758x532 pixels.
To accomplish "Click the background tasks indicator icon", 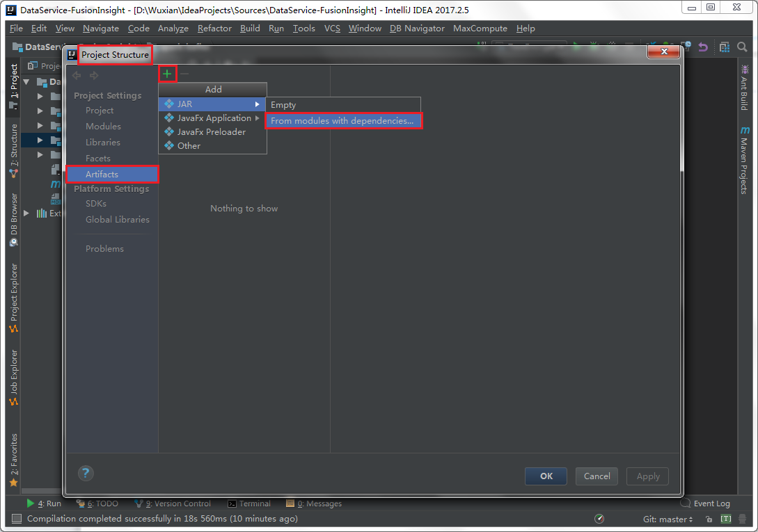I will click(x=599, y=519).
